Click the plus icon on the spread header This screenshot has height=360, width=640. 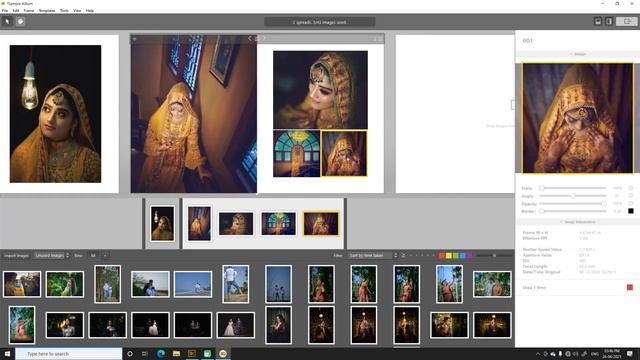tap(134, 39)
